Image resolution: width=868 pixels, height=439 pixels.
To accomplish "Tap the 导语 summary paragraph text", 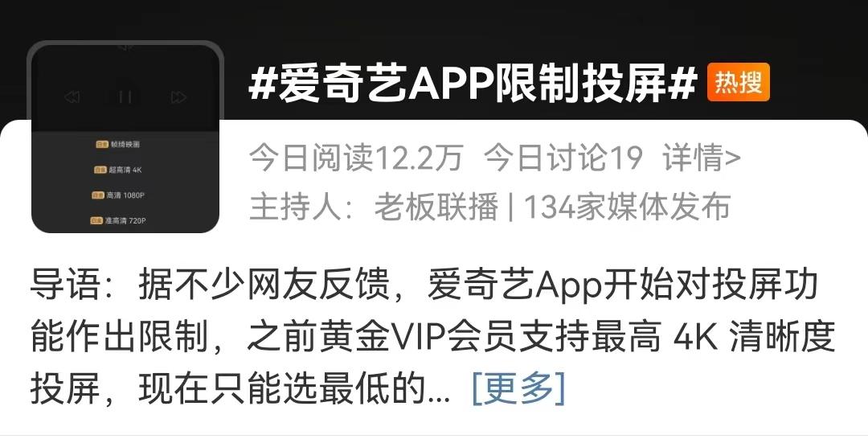I will pos(432,337).
